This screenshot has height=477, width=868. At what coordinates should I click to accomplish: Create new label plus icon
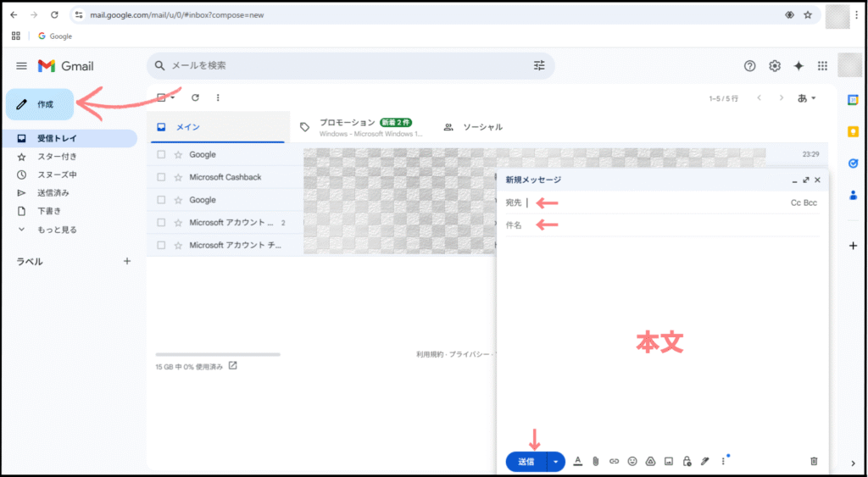point(127,261)
